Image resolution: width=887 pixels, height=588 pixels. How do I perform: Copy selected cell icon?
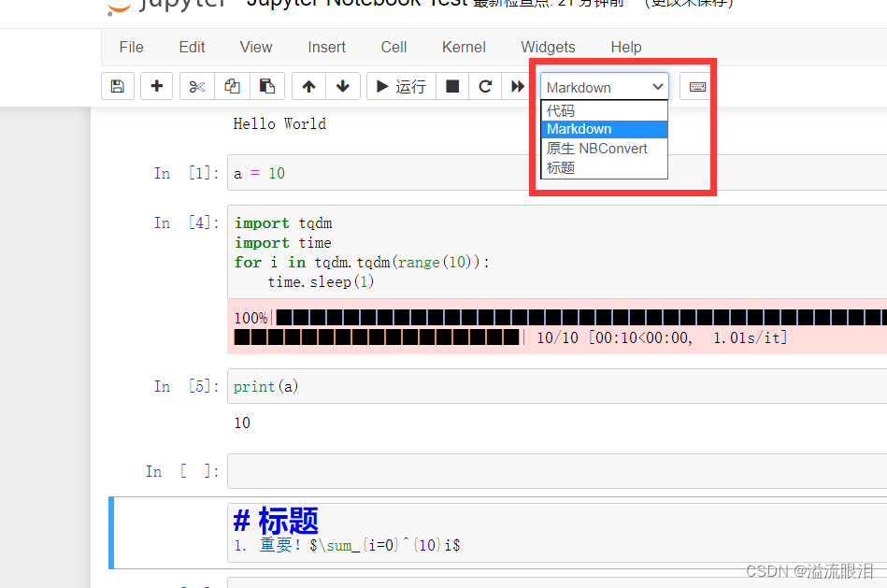[232, 86]
